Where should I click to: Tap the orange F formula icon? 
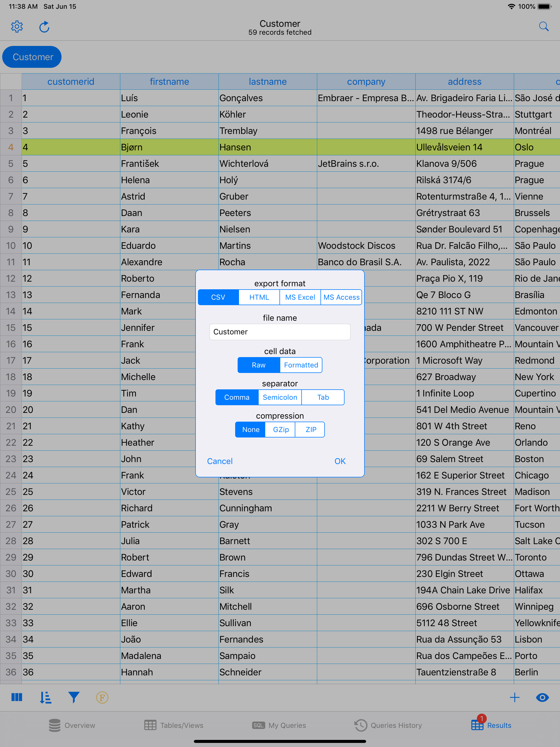click(102, 697)
